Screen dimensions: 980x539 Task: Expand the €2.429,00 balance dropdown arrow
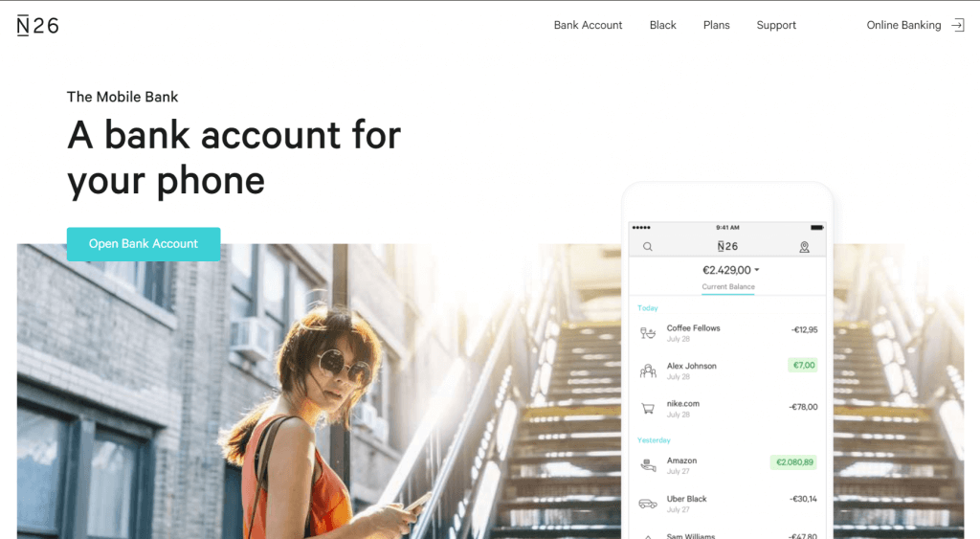pyautogui.click(x=757, y=270)
